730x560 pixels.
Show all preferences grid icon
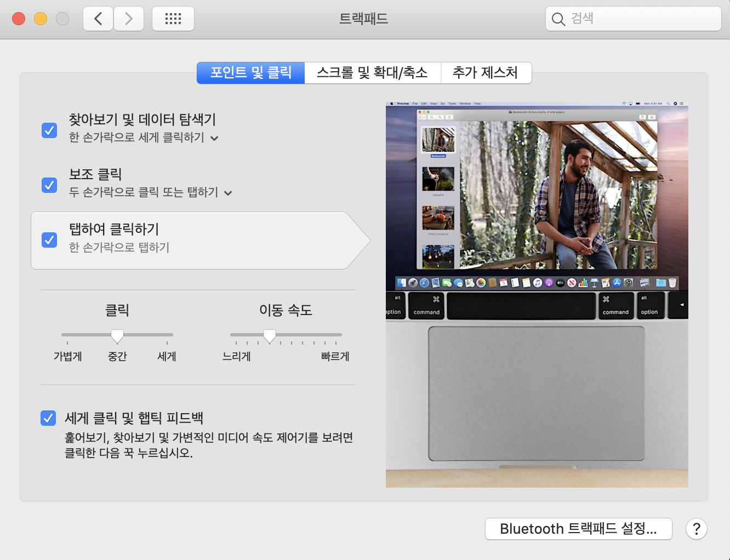173,19
